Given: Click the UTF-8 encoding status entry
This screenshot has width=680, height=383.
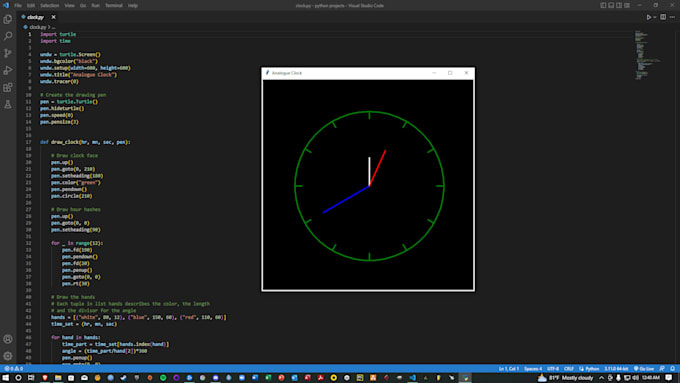Looking at the screenshot, I should [x=553, y=369].
